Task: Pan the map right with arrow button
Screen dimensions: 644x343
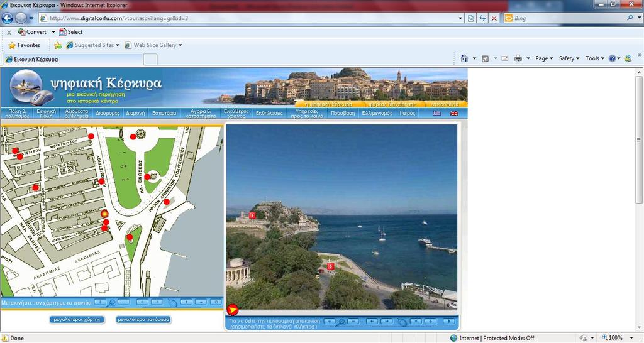Action: 157,302
